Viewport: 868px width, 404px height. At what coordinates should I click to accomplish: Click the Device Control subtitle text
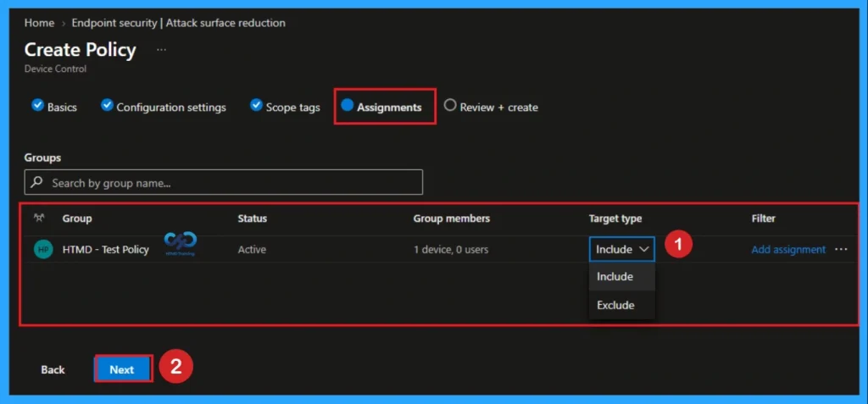tap(55, 69)
